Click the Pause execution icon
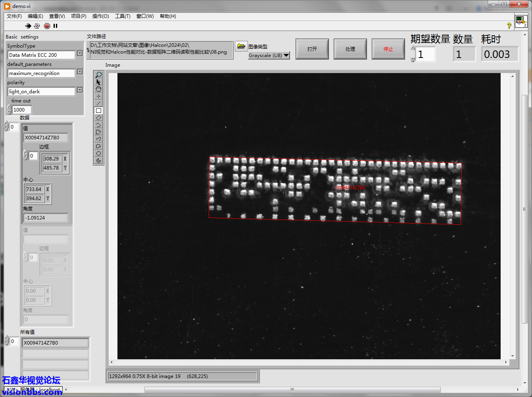The width and height of the screenshot is (532, 397). pos(56,26)
